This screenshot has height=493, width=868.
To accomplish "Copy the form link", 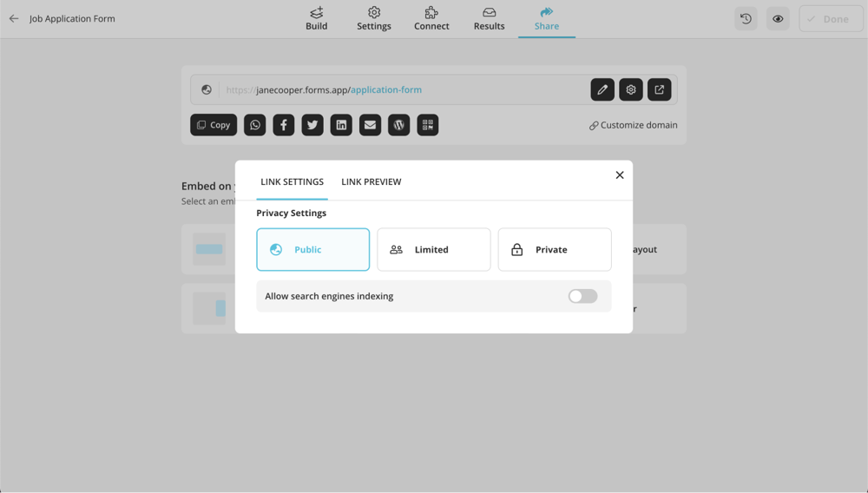I will click(x=214, y=125).
